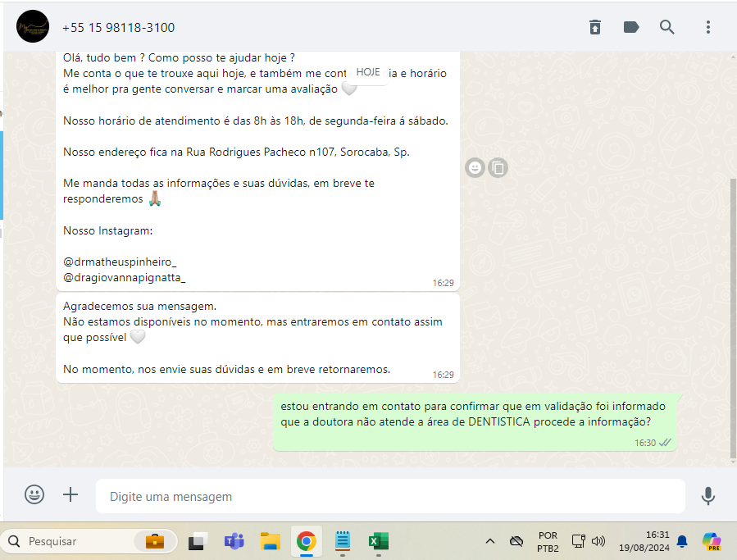Change the POR PTB2 keyboard layout
The height and width of the screenshot is (560, 737).
[x=548, y=542]
